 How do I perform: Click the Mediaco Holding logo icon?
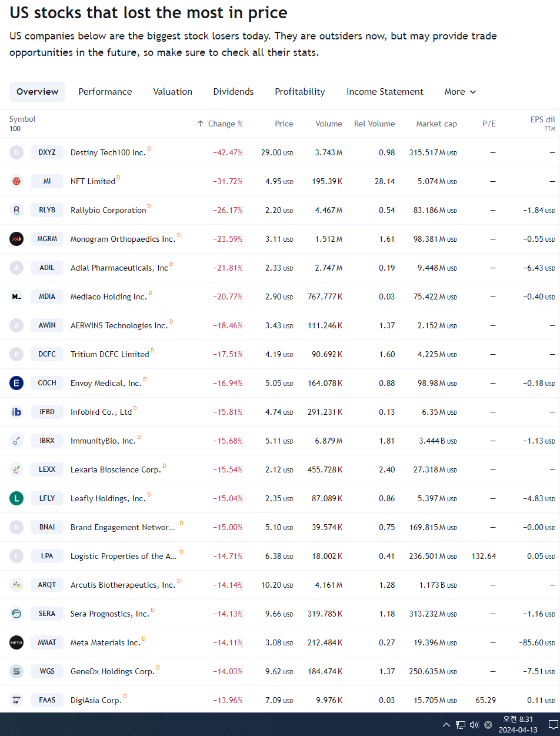[x=16, y=297]
